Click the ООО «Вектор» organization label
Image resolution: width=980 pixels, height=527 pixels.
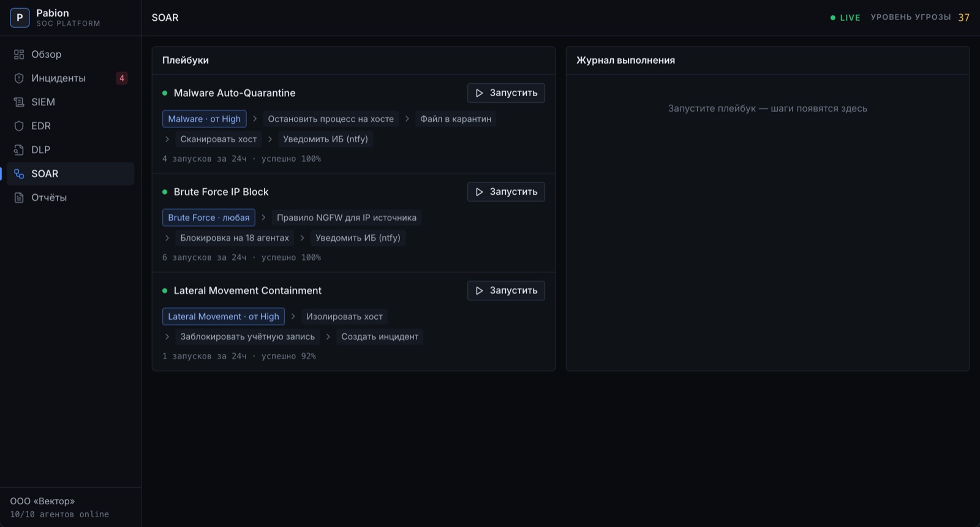[x=42, y=501]
